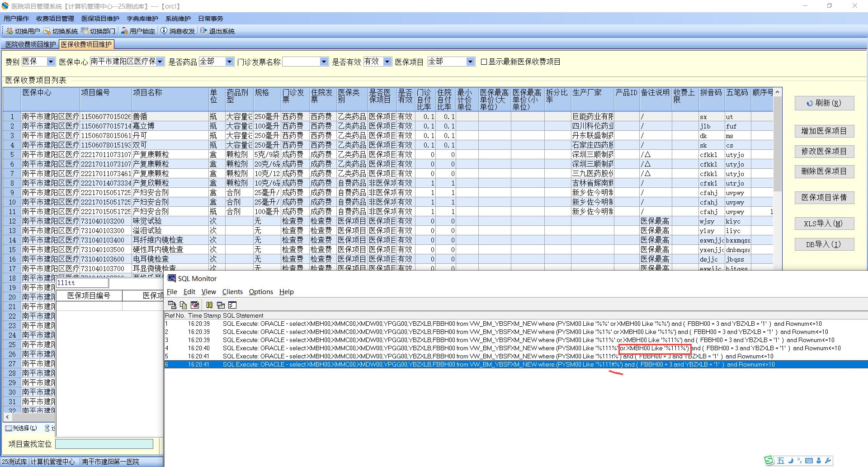Open Clients menu in SQL Monitor
The width and height of the screenshot is (868, 467).
tap(232, 292)
